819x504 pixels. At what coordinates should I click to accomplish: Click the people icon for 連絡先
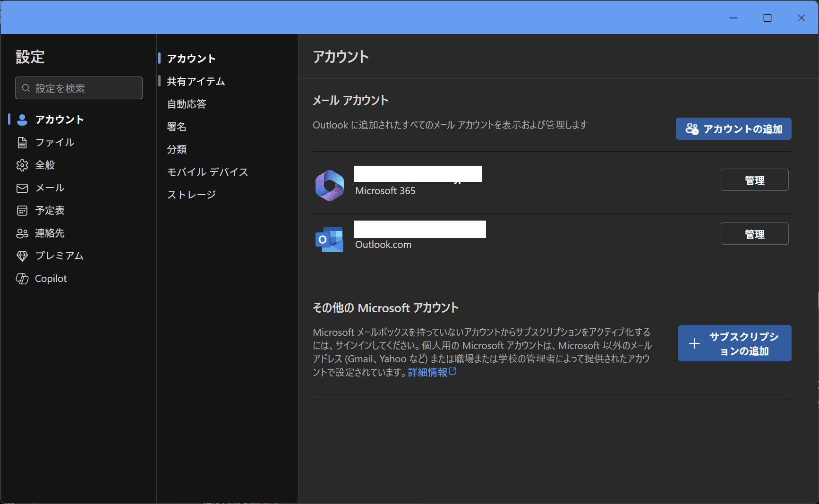(x=22, y=233)
